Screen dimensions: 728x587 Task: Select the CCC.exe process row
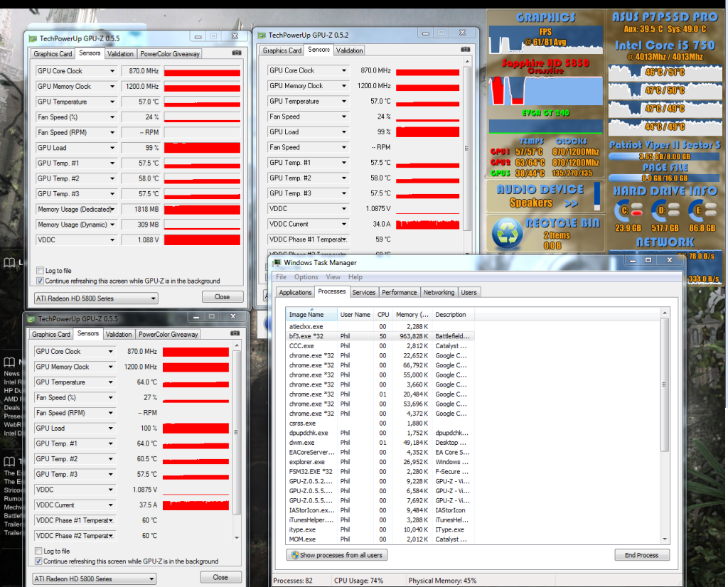pos(380,345)
